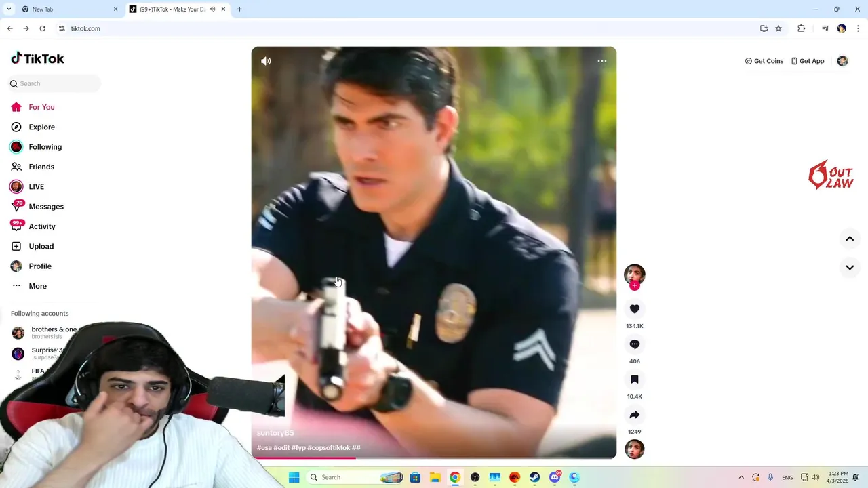This screenshot has height=488, width=868.
Task: Open the ENG language switcher
Action: click(787, 477)
